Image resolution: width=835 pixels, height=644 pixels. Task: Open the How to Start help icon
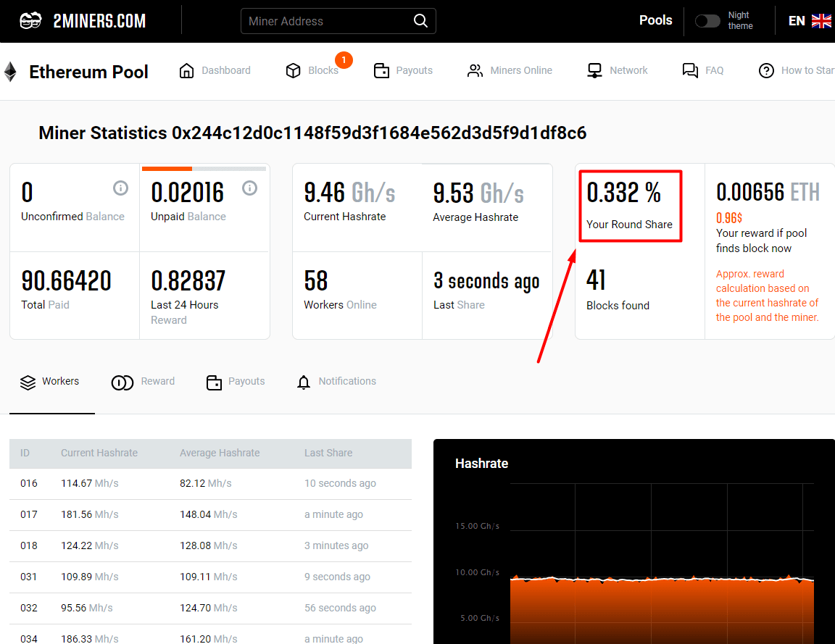click(x=766, y=70)
